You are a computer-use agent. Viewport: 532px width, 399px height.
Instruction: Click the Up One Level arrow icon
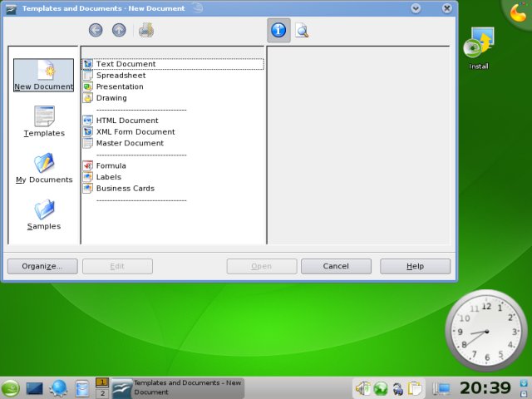pyautogui.click(x=119, y=31)
